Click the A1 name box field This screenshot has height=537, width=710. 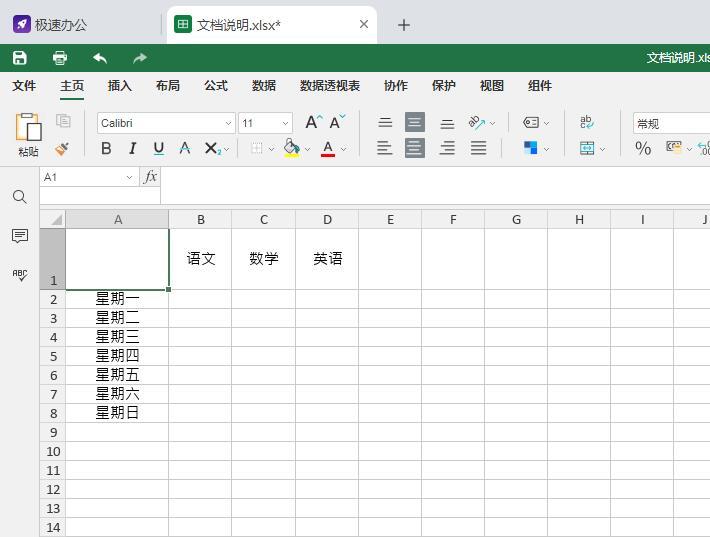89,177
